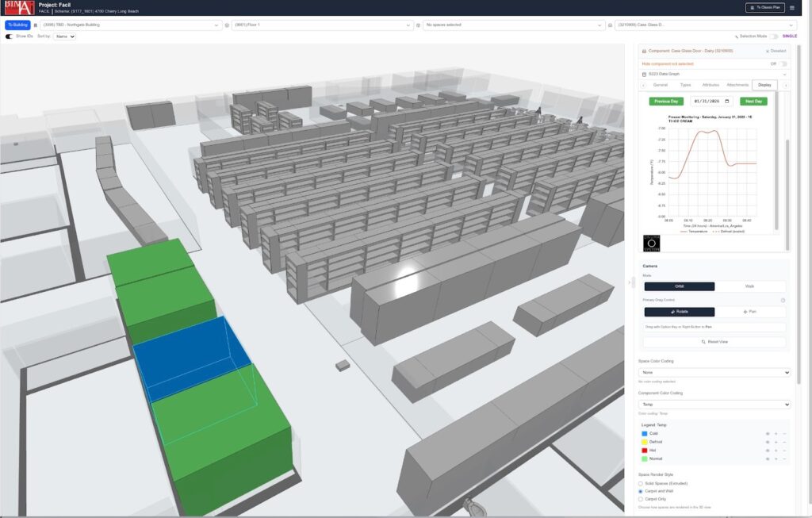Expand the Sort by Name dropdown
Screen dimensions: 812x518
(64, 36)
